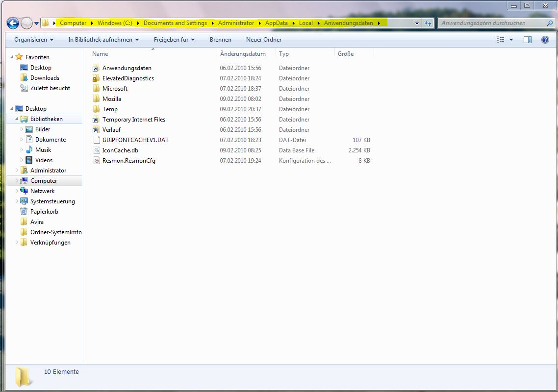Click the refresh button beside address bar

click(x=428, y=23)
